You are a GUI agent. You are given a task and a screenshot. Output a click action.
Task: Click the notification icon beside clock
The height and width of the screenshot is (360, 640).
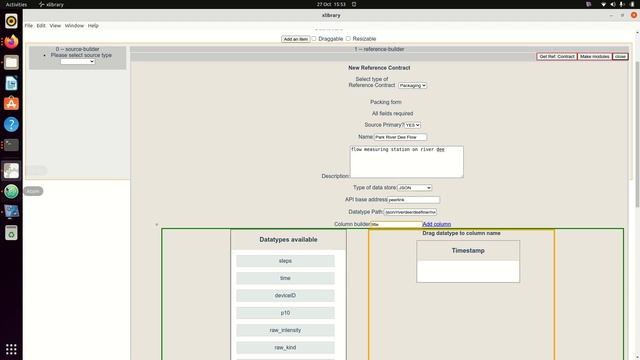[354, 4]
